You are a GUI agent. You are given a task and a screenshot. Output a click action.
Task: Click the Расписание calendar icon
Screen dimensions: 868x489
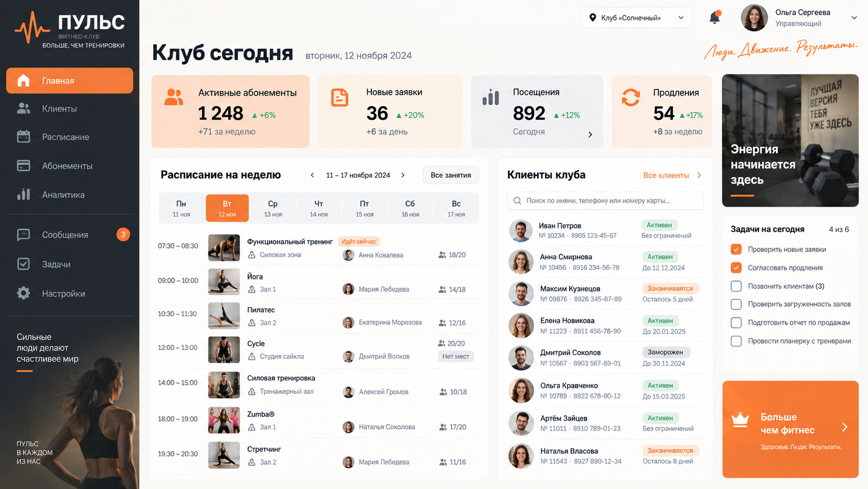pos(23,137)
